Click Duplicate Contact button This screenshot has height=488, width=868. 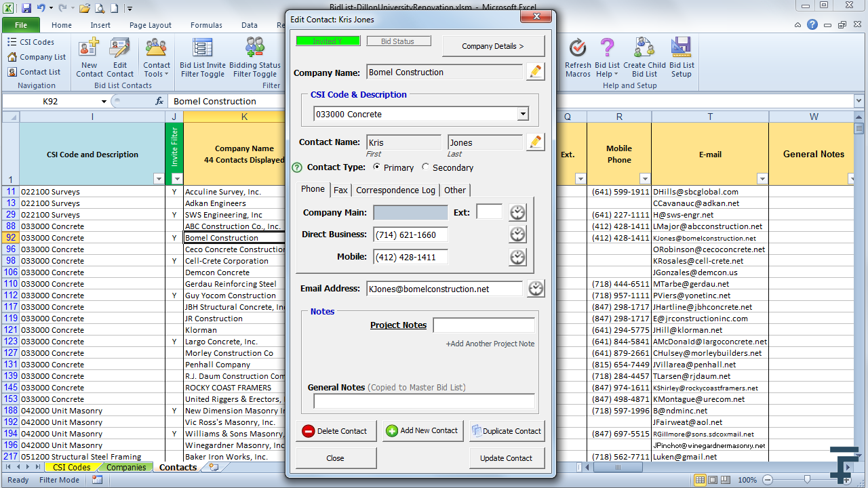pyautogui.click(x=507, y=431)
